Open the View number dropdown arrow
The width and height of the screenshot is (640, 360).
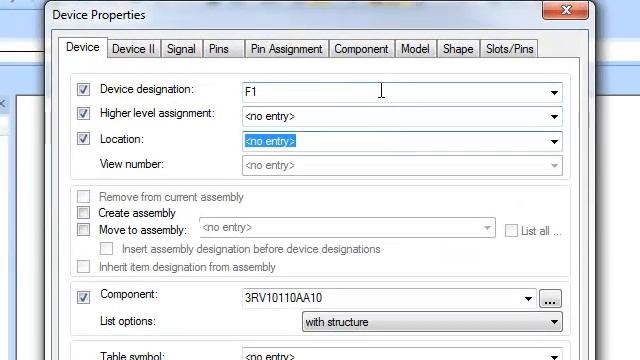(554, 166)
